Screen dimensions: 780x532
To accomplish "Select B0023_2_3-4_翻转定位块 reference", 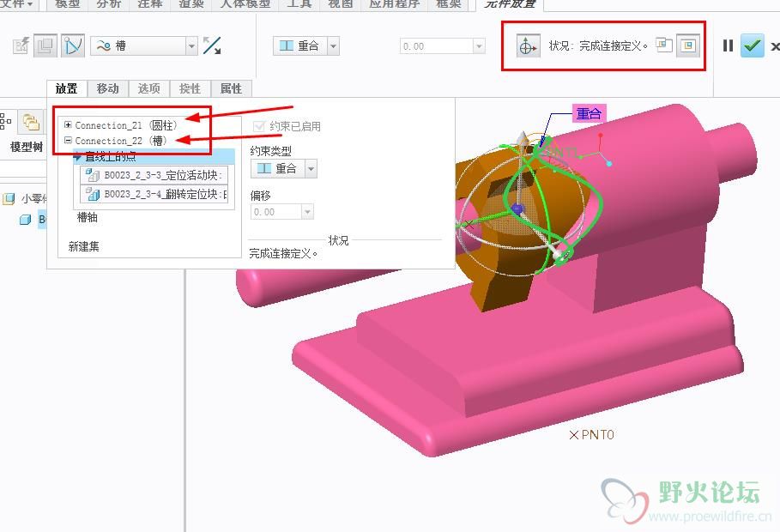I will [154, 194].
